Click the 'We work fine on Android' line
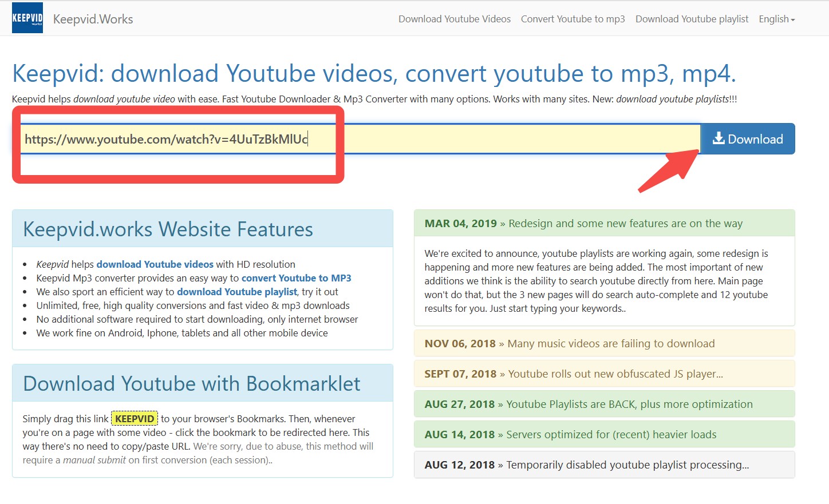Screen dimensions: 829x504 182,333
